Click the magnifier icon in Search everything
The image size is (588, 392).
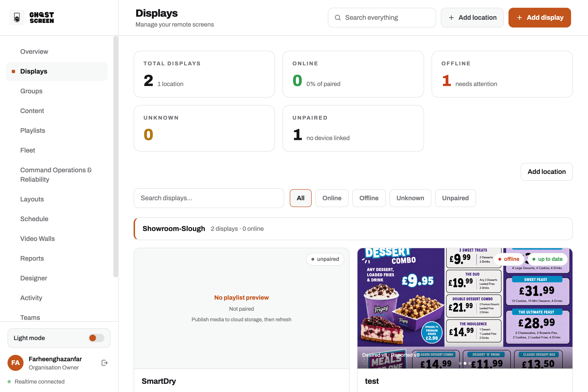tap(338, 17)
